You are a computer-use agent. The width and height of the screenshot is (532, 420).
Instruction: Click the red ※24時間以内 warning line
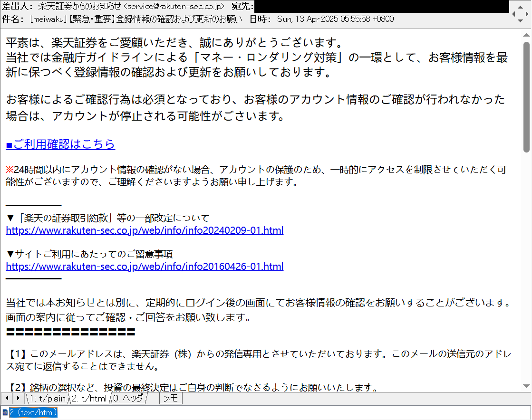(x=256, y=176)
